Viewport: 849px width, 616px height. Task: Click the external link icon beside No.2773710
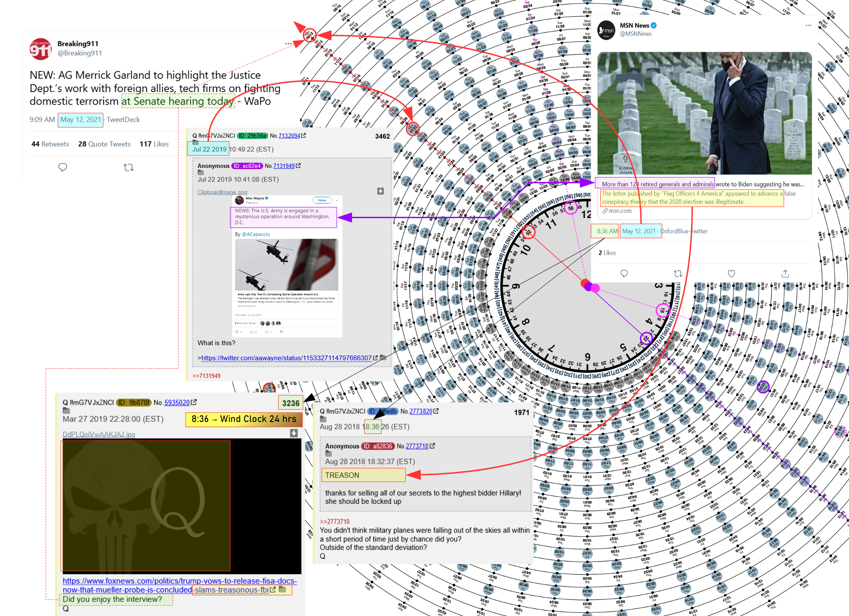[x=432, y=446]
